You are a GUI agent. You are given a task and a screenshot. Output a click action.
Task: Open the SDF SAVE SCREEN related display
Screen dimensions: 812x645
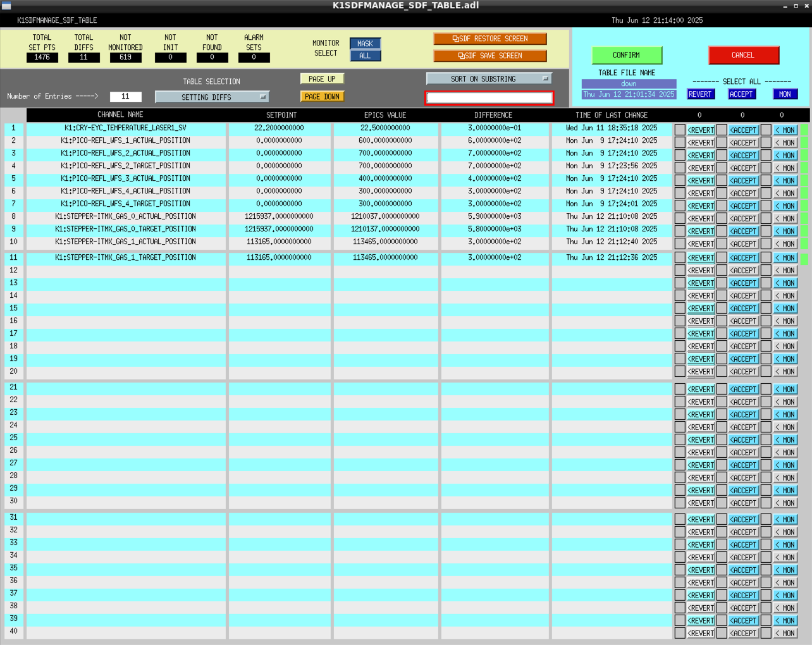click(490, 56)
